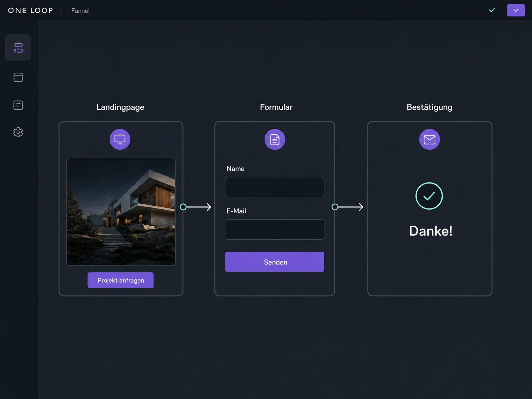The height and width of the screenshot is (399, 532).
Task: Open the page window icon in sidebar
Action: [18, 77]
